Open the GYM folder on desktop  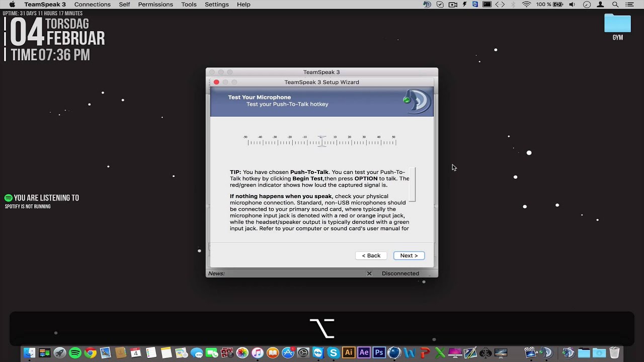click(617, 27)
